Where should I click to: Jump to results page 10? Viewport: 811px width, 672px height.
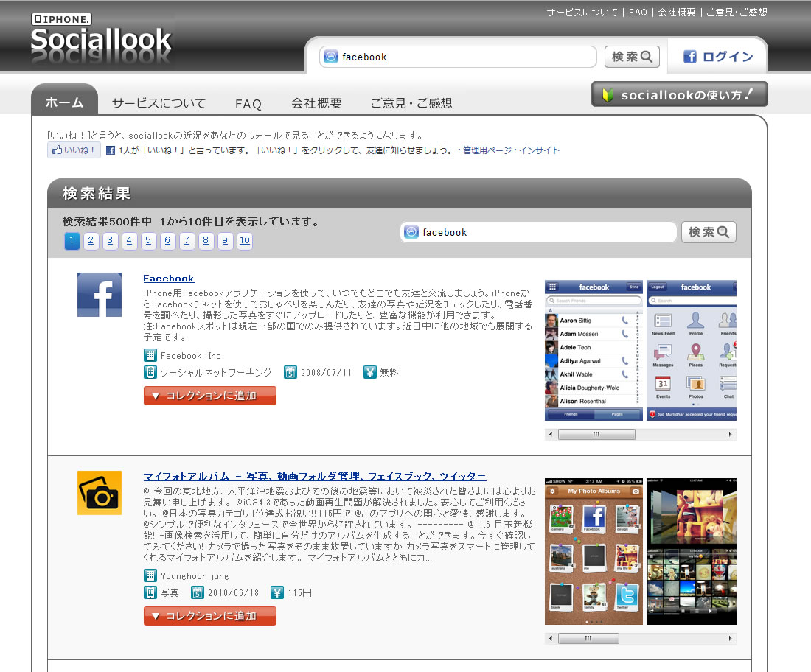click(244, 240)
